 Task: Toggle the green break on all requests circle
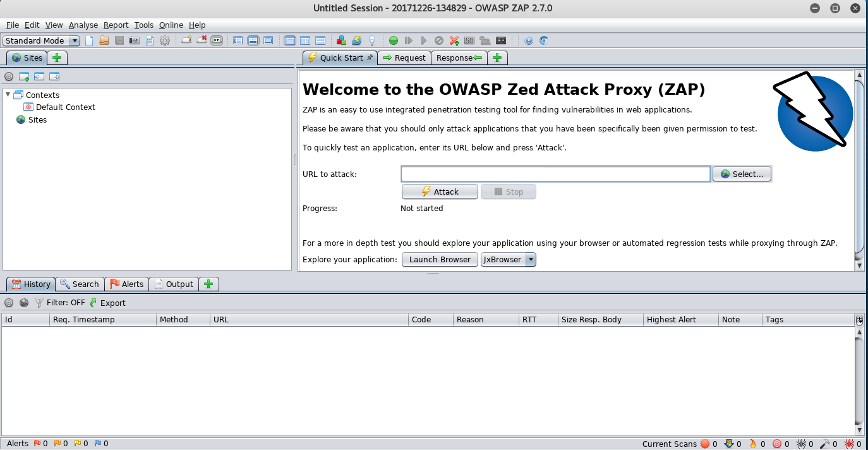click(394, 40)
